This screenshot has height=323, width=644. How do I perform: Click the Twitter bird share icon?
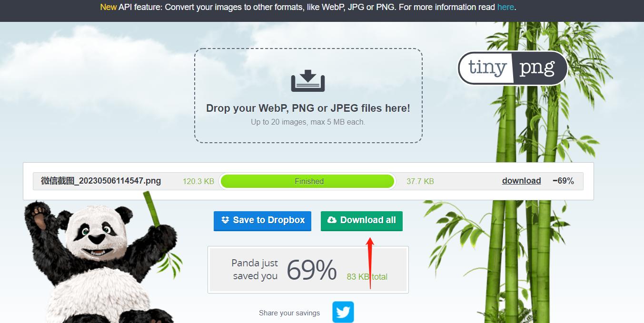(x=343, y=312)
